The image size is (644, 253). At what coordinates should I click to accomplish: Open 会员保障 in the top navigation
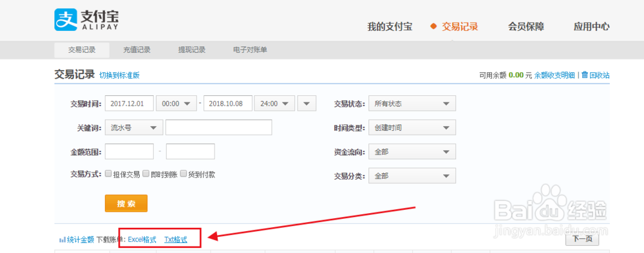click(526, 27)
